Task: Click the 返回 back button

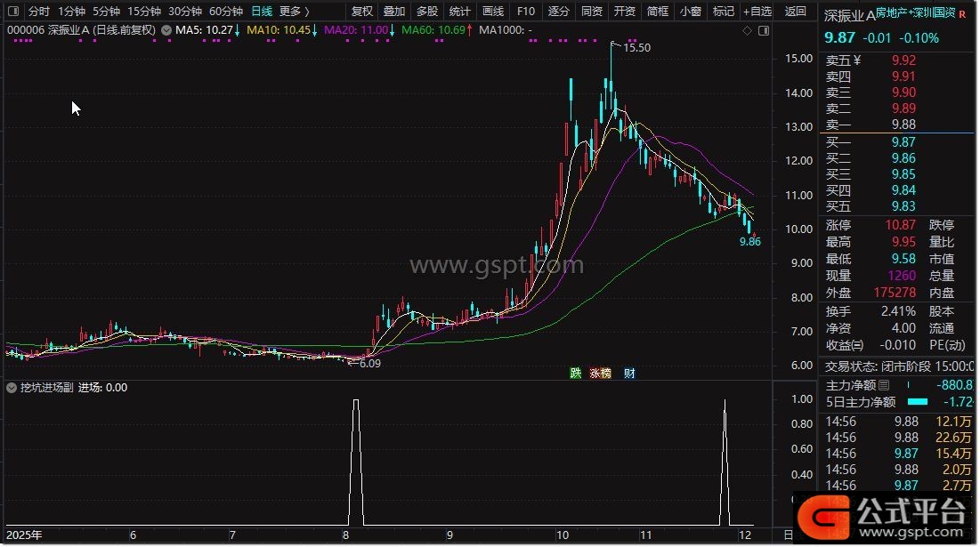Action: [795, 12]
